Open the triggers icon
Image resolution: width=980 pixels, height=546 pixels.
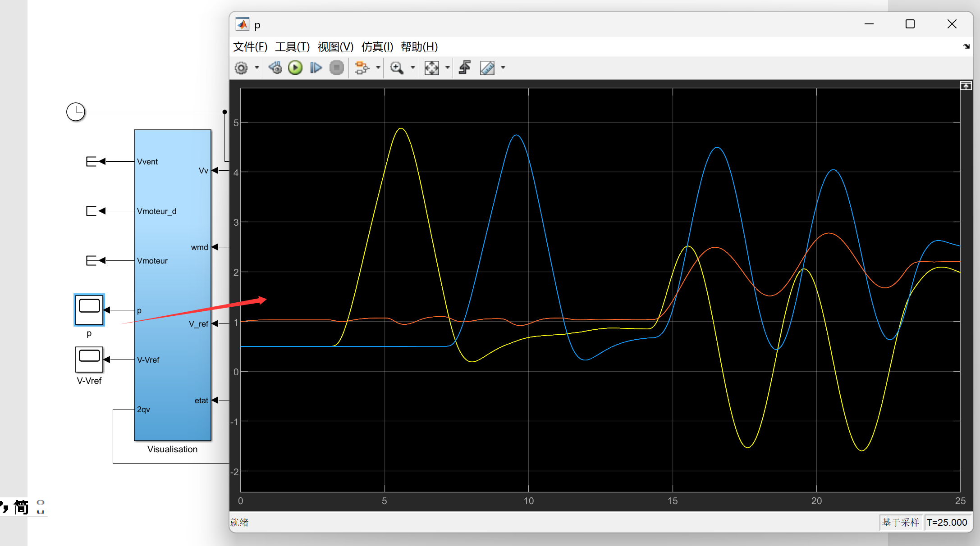pos(465,68)
